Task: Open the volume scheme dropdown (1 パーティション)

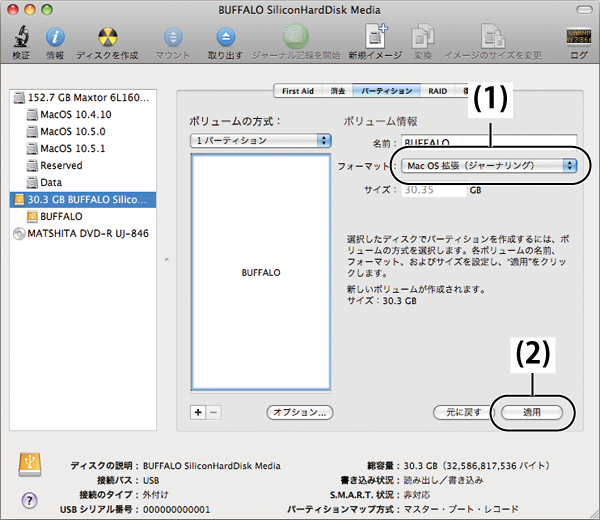Action: click(261, 140)
